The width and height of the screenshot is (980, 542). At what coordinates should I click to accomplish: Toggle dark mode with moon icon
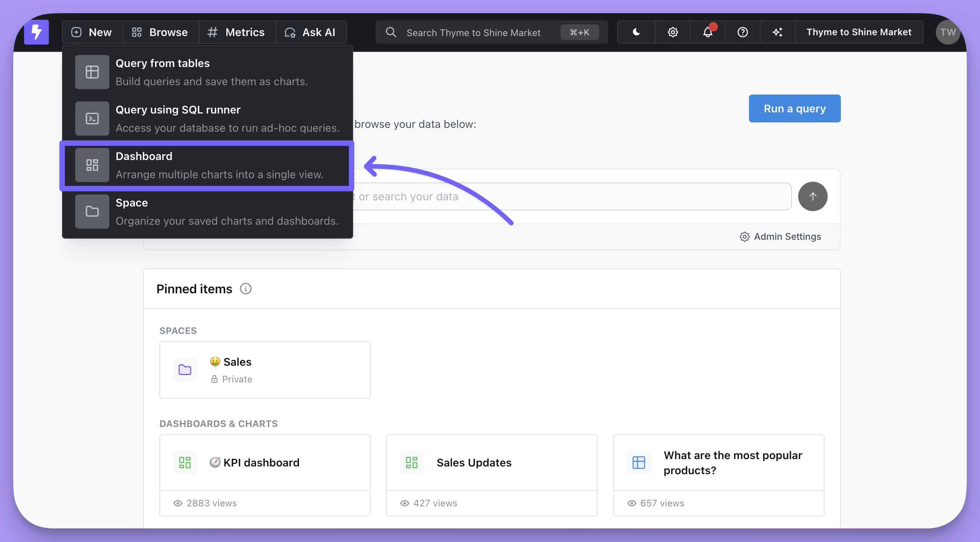[636, 32]
